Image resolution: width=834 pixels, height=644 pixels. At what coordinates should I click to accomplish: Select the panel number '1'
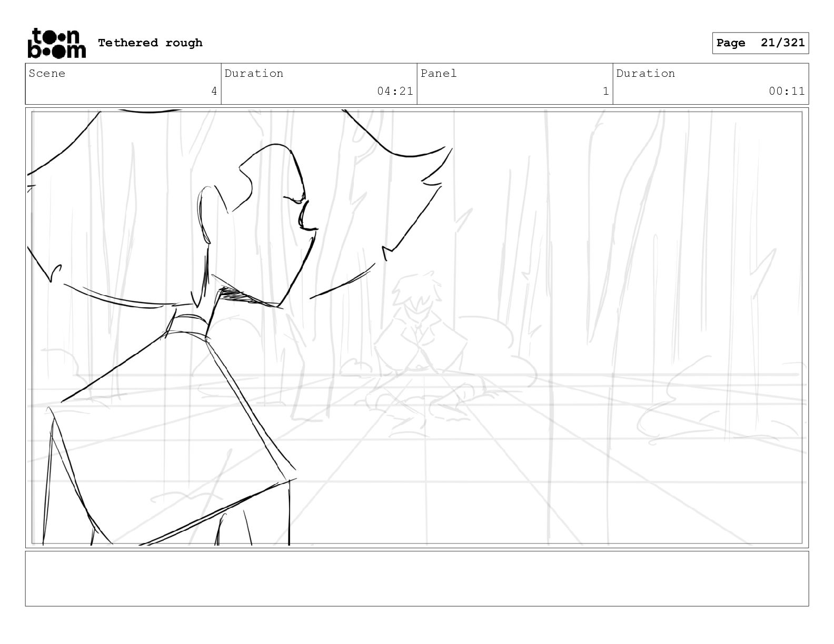point(605,91)
